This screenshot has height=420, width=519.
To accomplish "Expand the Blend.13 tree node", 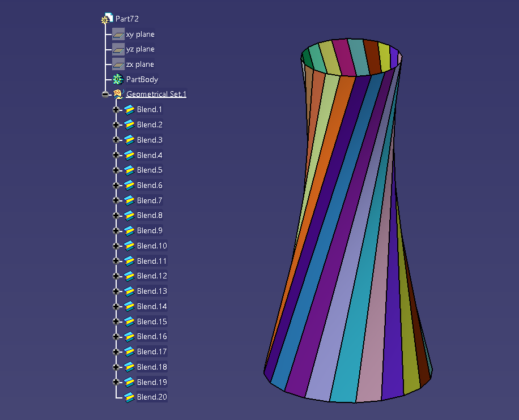I will point(116,291).
